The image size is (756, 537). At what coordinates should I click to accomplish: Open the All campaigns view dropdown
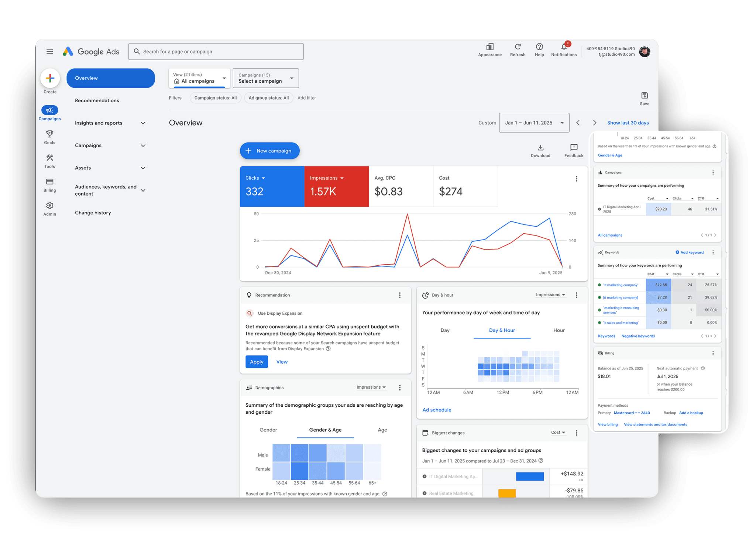(199, 78)
